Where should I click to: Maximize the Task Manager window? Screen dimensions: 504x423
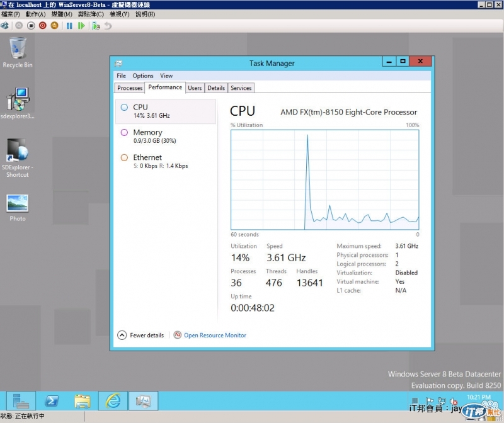click(403, 61)
